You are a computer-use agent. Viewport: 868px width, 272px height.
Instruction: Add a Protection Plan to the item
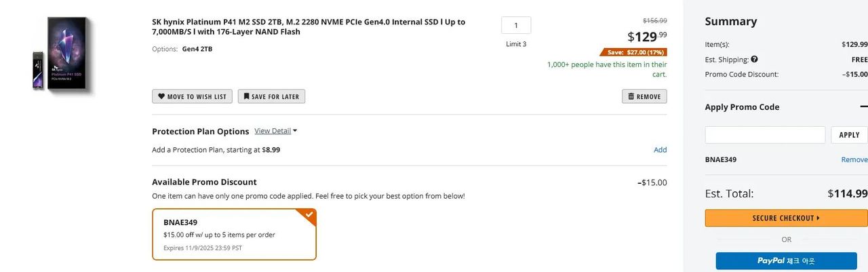[x=660, y=150]
